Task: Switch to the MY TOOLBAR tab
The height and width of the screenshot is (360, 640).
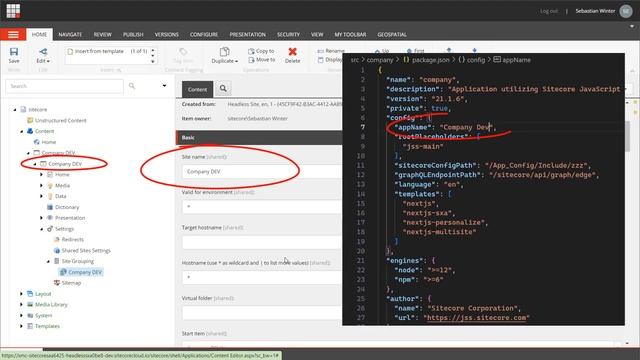Action: [x=350, y=35]
